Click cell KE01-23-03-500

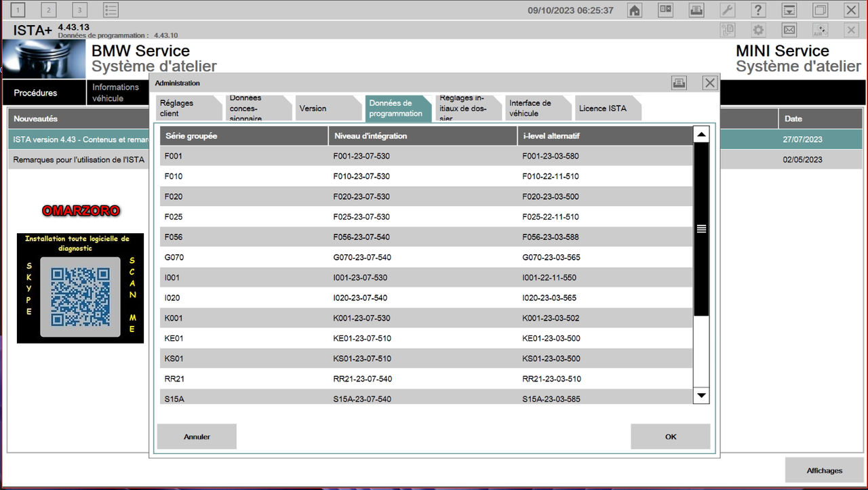551,338
